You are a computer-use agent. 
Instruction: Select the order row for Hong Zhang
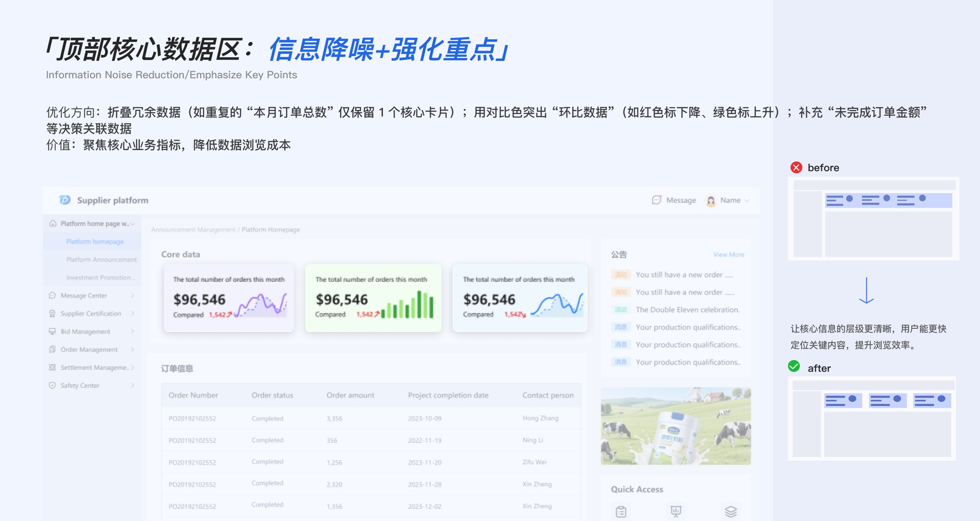click(x=372, y=418)
